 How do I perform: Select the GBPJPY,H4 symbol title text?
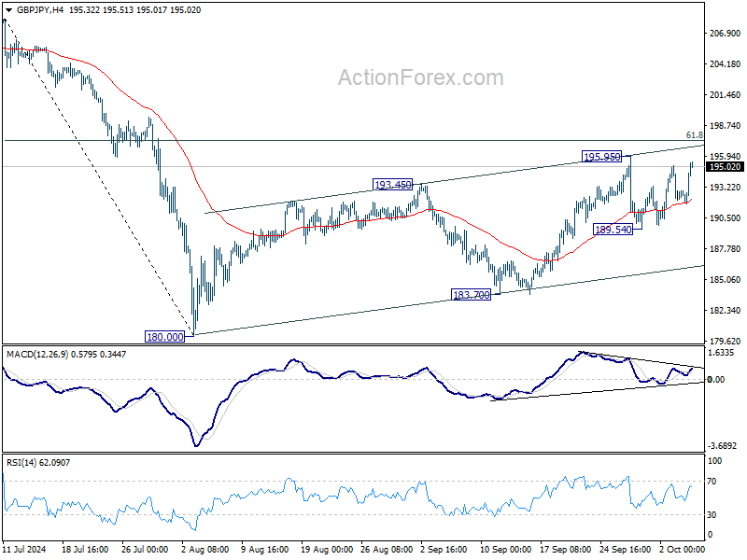pos(40,10)
